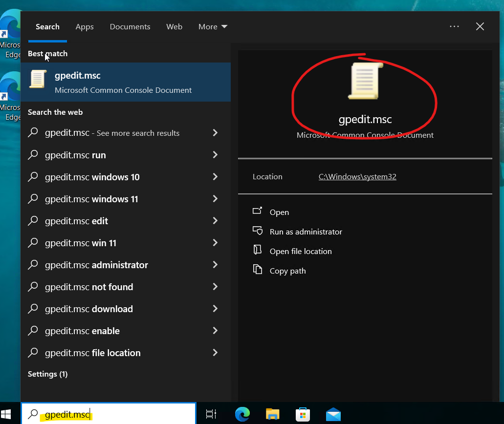Expand arrow for 'gpedit.msc enable'

click(x=215, y=331)
